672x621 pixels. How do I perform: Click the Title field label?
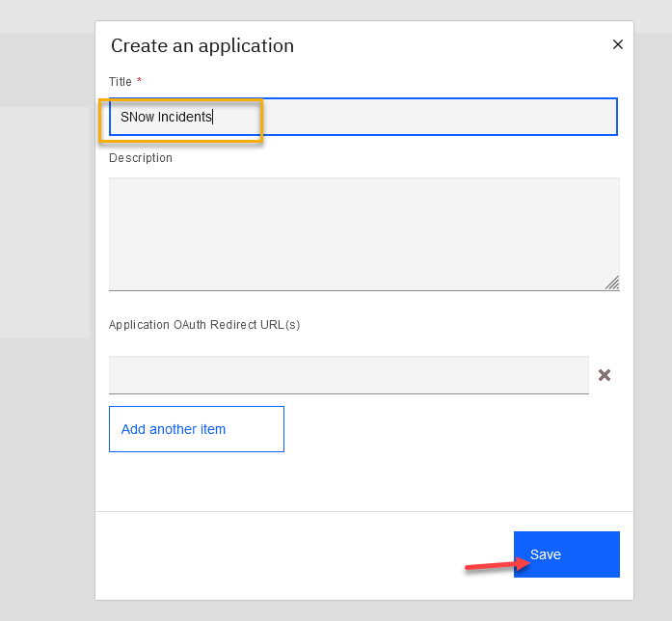(121, 82)
